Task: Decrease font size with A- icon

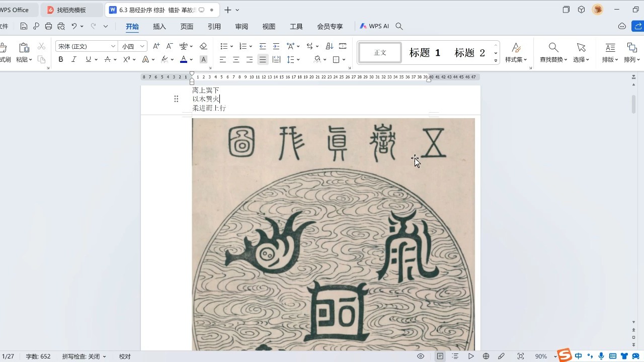Action: (x=170, y=46)
